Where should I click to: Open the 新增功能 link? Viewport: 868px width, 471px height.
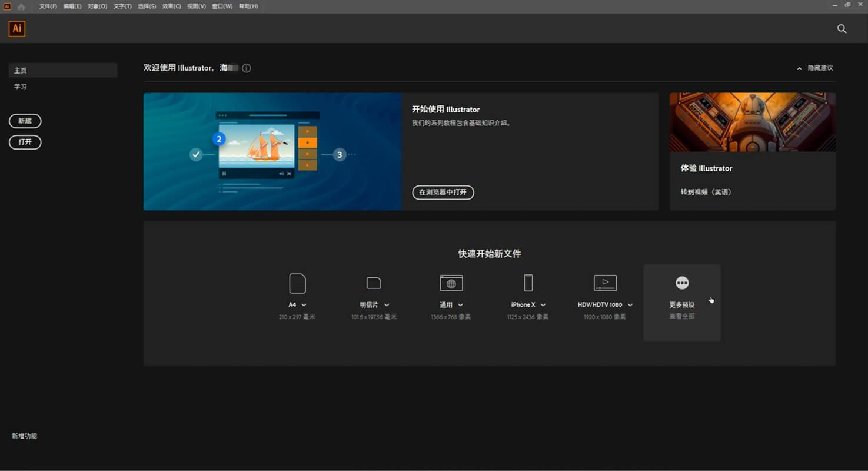point(24,436)
